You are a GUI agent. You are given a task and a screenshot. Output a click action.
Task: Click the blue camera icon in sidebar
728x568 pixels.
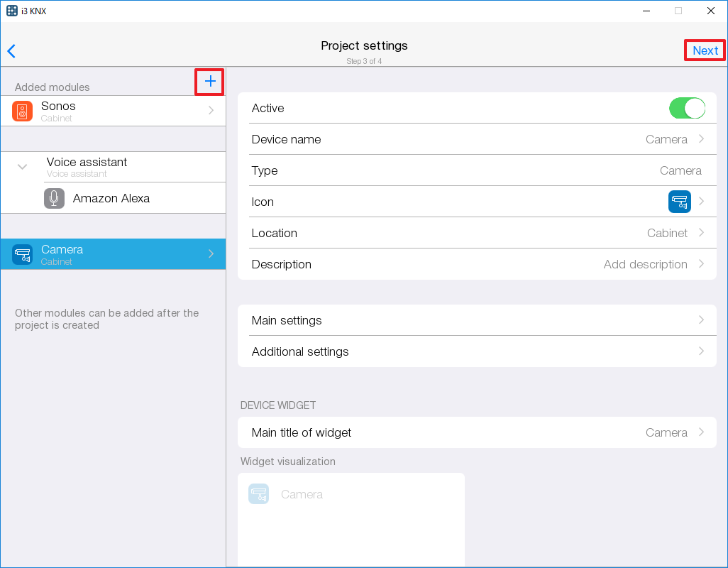click(23, 254)
